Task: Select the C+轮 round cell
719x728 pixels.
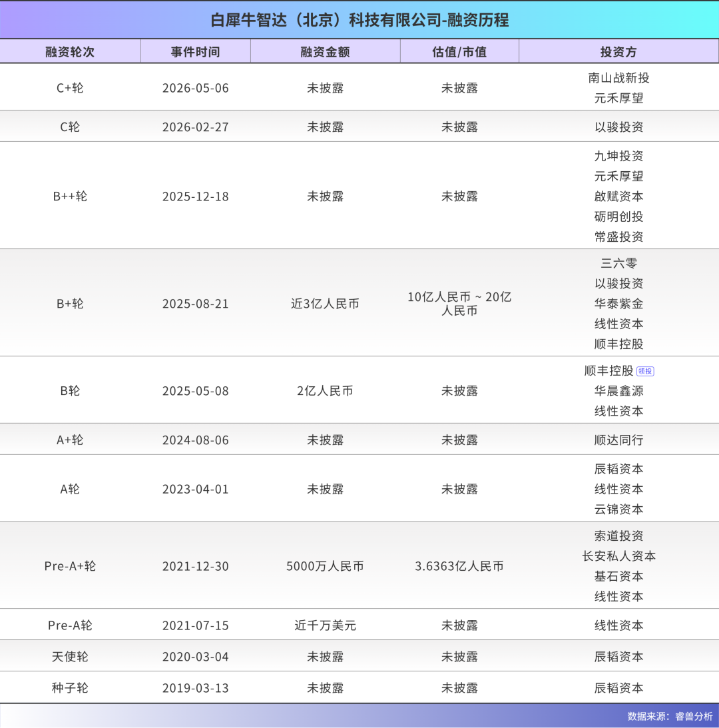Action: pos(70,88)
